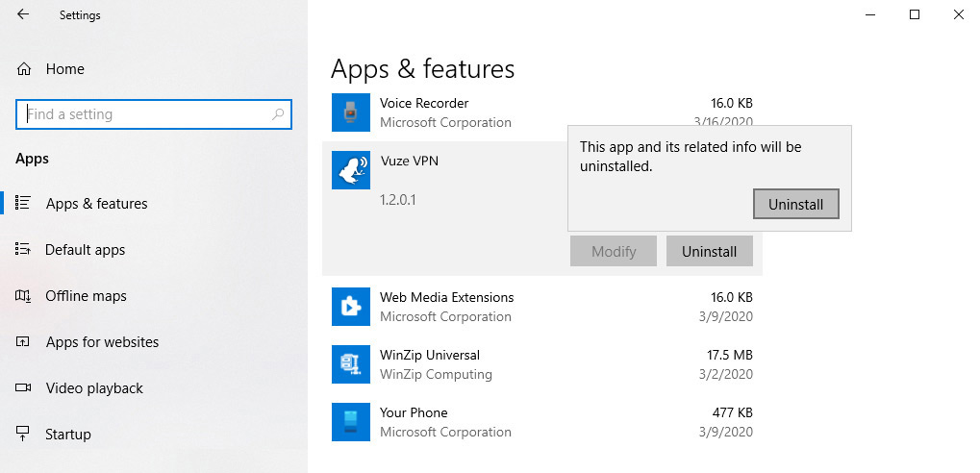Open the Default apps menu entry
The height and width of the screenshot is (473, 980).
85,250
